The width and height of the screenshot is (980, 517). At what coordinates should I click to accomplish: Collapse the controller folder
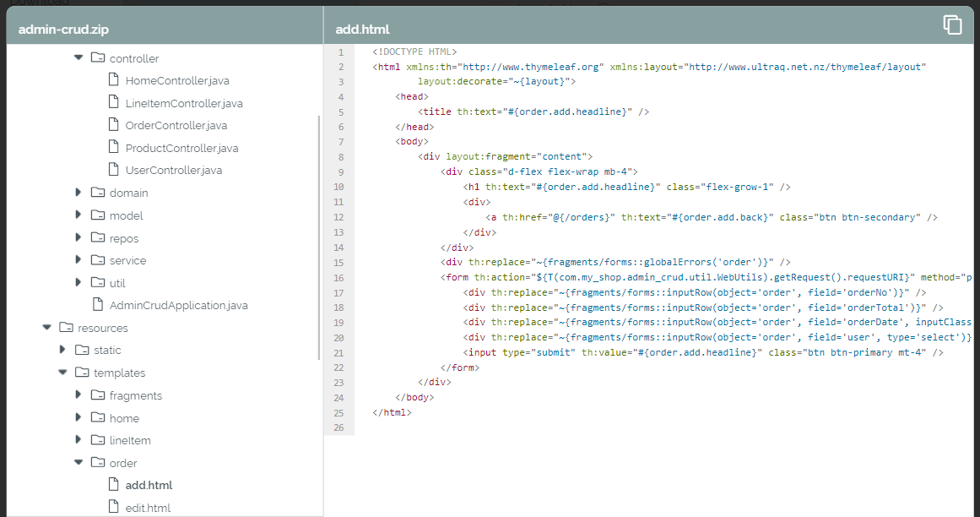click(79, 57)
